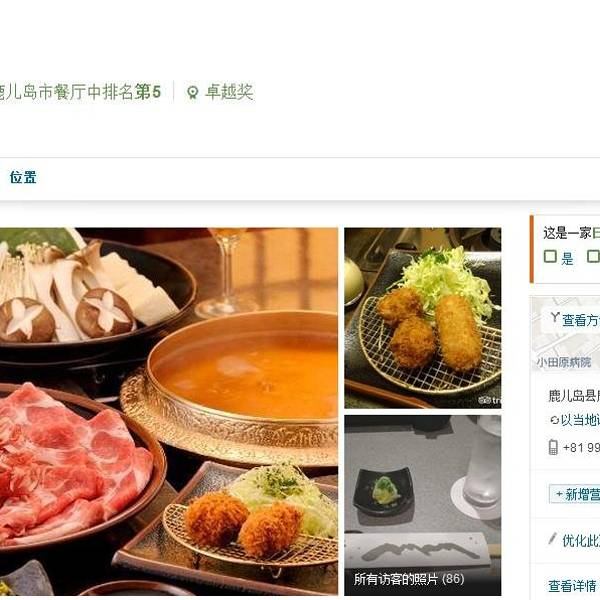Click the 鹿儿岛县 address text
The height and width of the screenshot is (600, 600).
click(x=574, y=396)
